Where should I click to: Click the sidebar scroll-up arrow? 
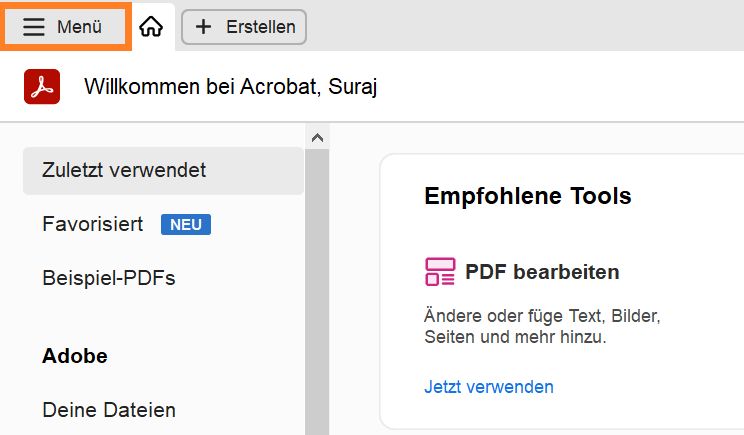click(317, 138)
